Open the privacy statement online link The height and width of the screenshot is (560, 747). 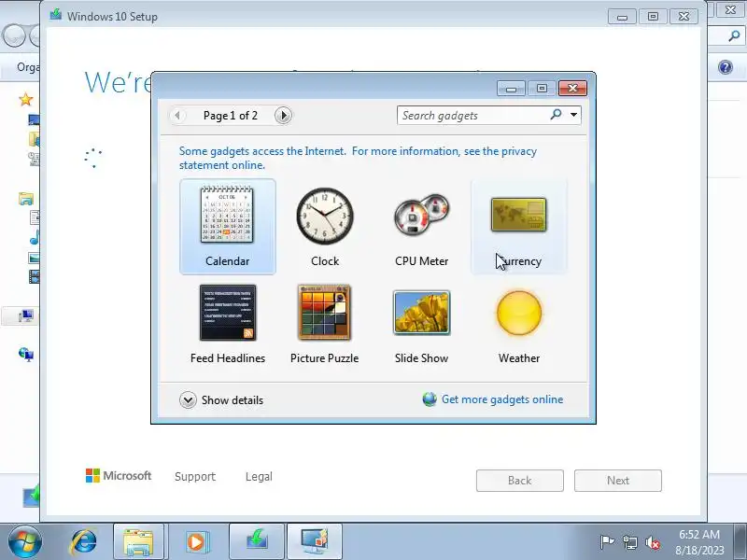pyautogui.click(x=358, y=158)
